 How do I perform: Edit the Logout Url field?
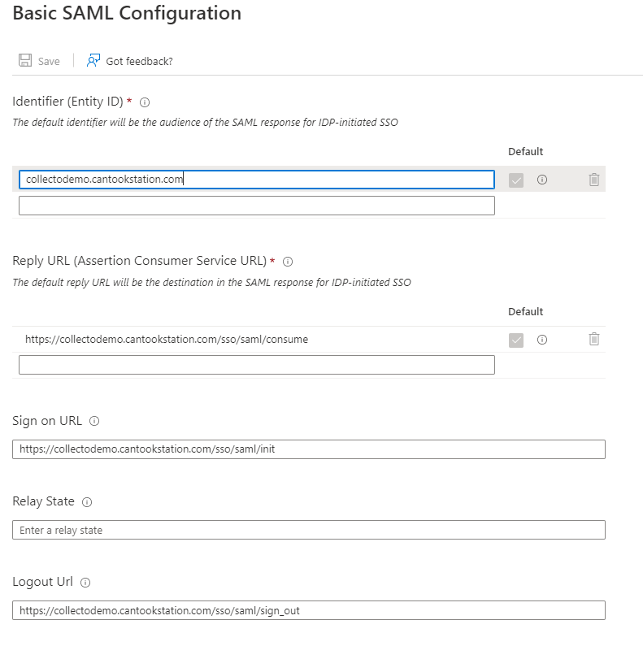[x=309, y=610]
